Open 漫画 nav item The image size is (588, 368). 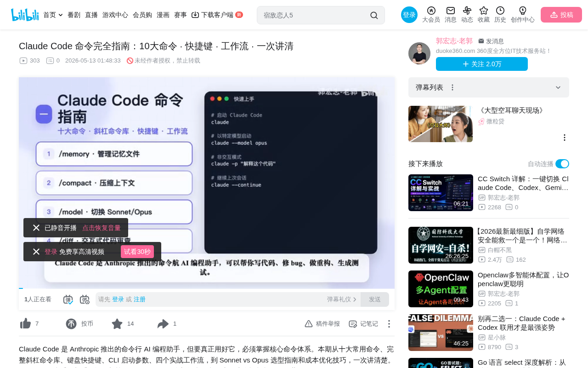pyautogui.click(x=163, y=15)
